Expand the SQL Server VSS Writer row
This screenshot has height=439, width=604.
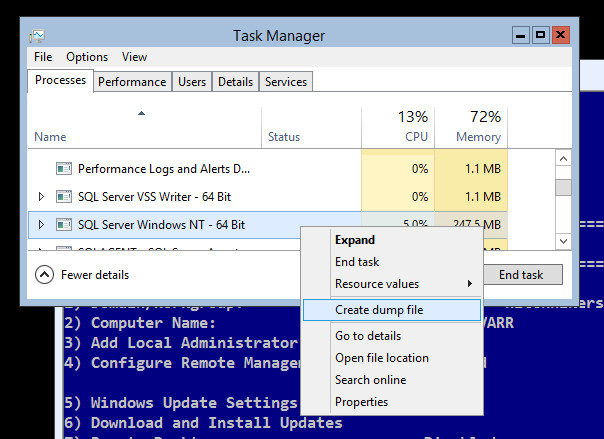[41, 197]
